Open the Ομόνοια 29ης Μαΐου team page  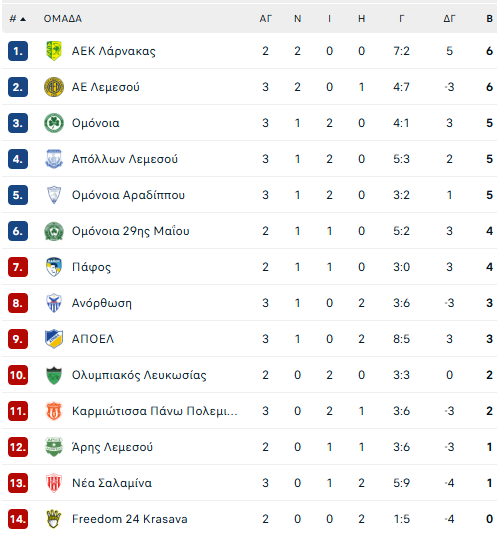pyautogui.click(x=131, y=231)
